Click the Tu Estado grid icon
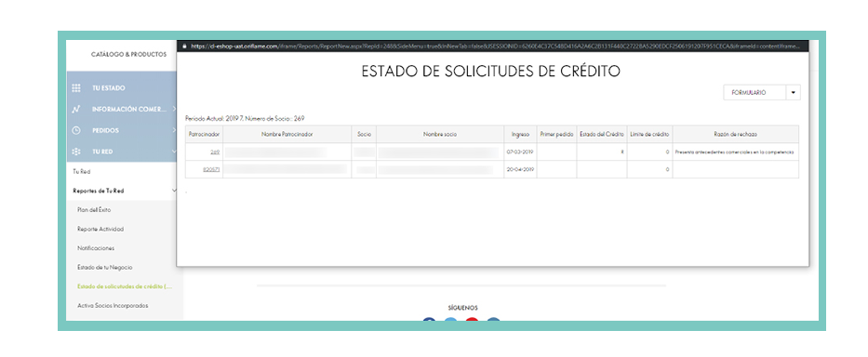This screenshot has width=868, height=357. click(76, 88)
